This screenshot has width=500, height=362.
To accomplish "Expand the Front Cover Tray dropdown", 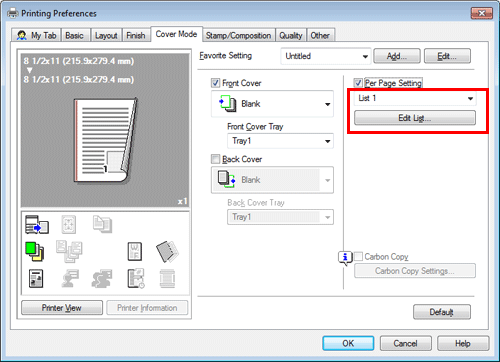I will pyautogui.click(x=280, y=141).
